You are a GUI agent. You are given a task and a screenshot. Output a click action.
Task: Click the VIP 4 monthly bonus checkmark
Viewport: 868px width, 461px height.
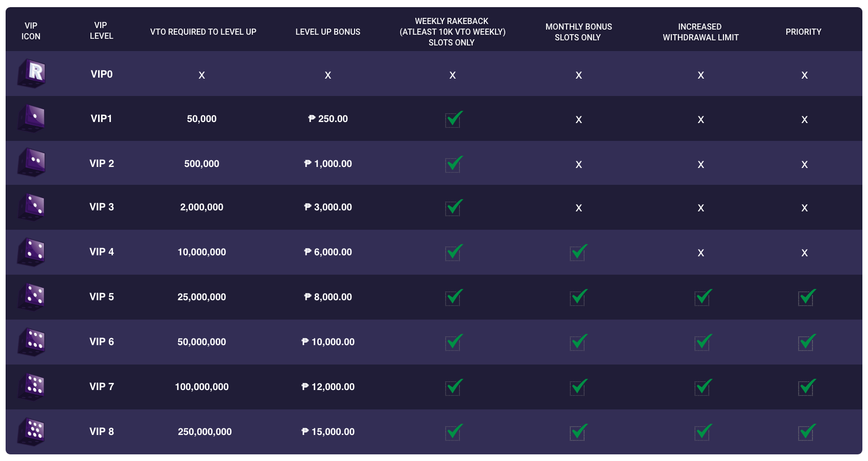pyautogui.click(x=578, y=252)
